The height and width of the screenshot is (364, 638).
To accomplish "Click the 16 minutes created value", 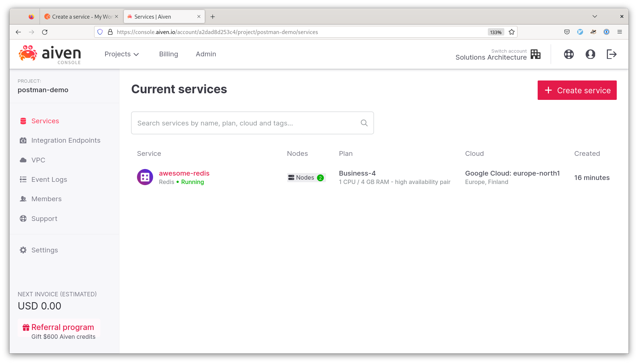I will point(592,178).
